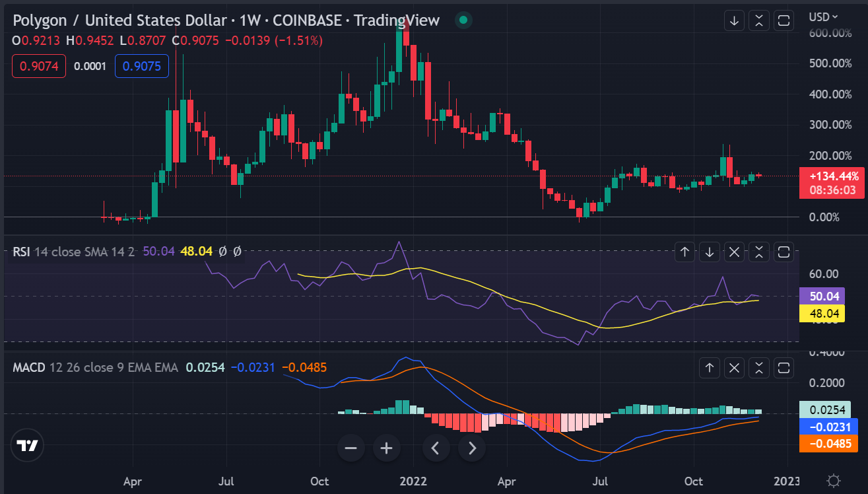Click purple 50.04 RSI axis label
Viewport: 868px width, 494px height.
(822, 297)
